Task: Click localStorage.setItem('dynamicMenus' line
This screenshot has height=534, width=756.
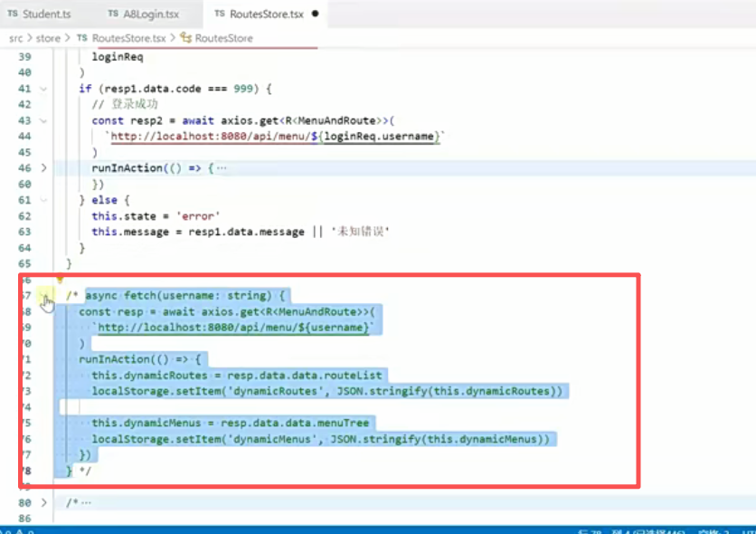Action: [321, 440]
